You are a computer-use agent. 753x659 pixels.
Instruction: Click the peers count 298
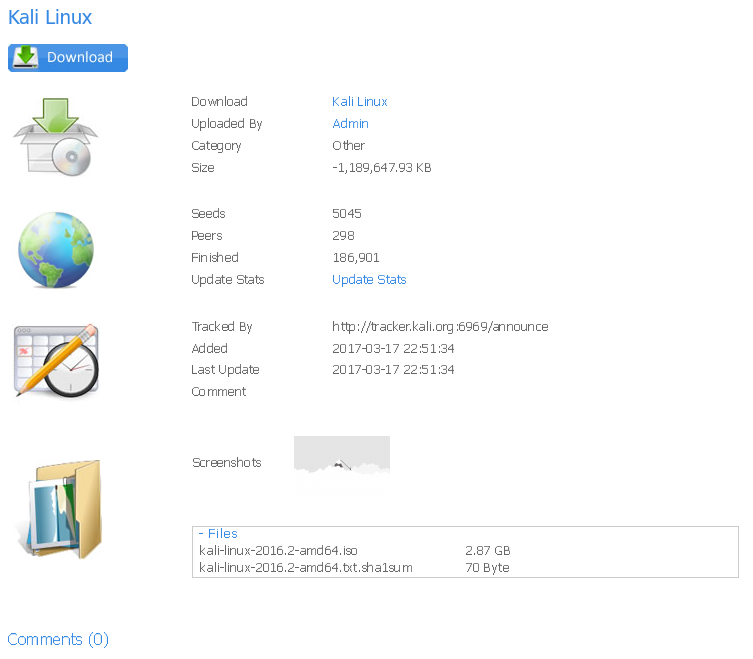point(343,236)
